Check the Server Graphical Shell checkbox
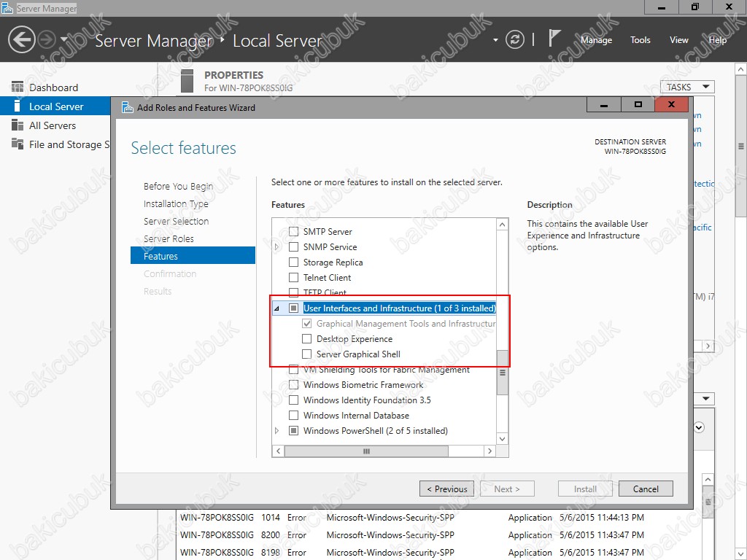Screen dimensions: 747x560 [x=307, y=354]
